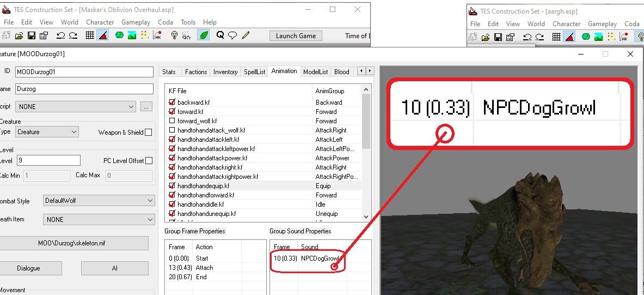
Task: Open the Combat Style dropdown showing DefaultWolf
Action: click(x=99, y=201)
